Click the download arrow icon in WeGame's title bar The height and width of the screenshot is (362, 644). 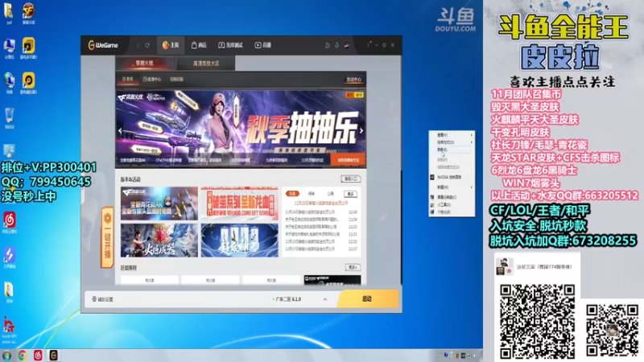336,45
